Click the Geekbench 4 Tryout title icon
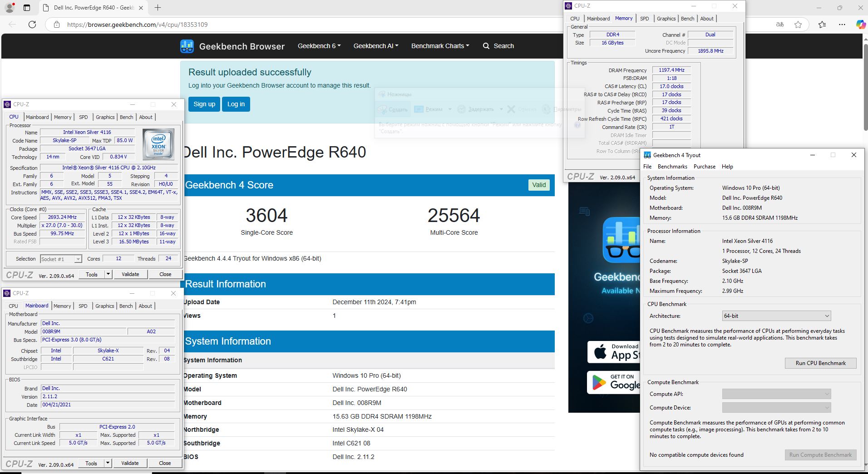This screenshot has width=868, height=474. click(x=647, y=155)
